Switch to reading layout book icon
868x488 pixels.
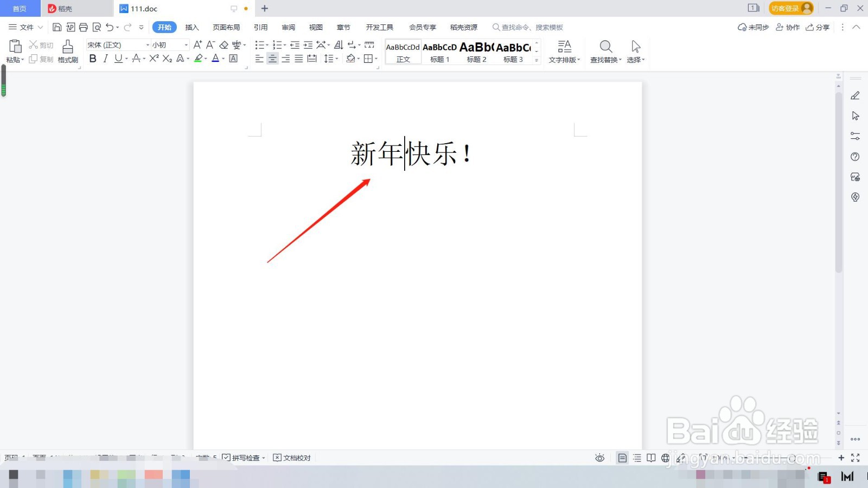[651, 458]
